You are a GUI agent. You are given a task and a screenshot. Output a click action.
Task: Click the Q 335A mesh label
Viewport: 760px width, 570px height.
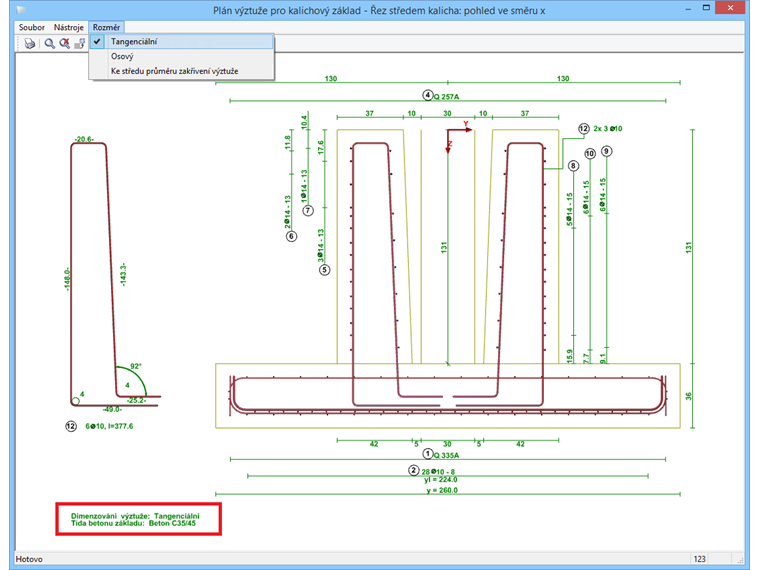coord(446,455)
